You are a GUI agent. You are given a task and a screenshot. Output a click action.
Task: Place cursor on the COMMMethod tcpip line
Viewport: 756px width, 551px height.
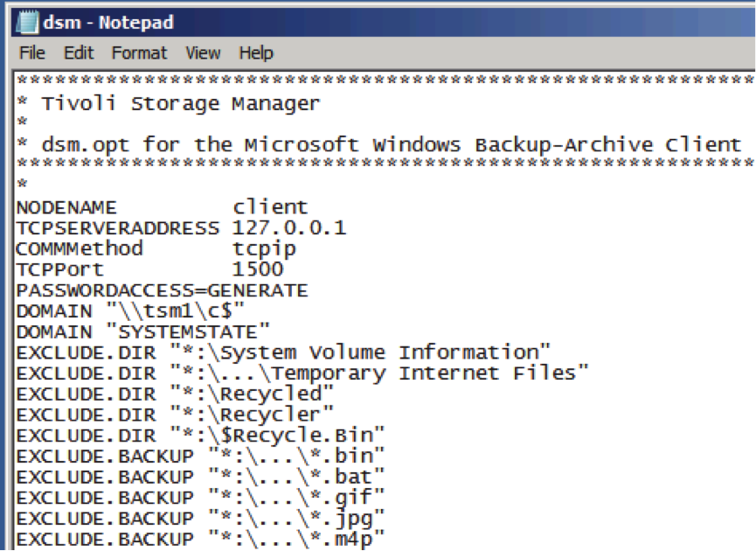click(x=156, y=249)
